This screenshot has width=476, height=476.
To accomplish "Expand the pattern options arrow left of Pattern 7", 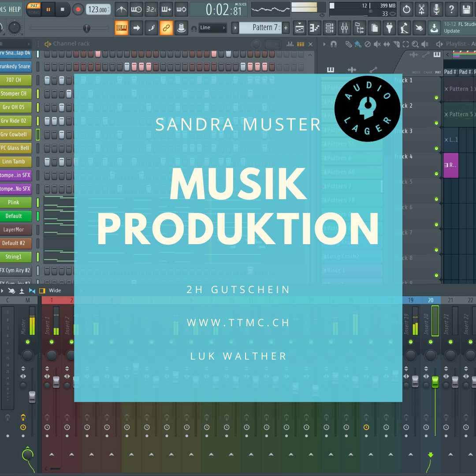I will (x=235, y=28).
